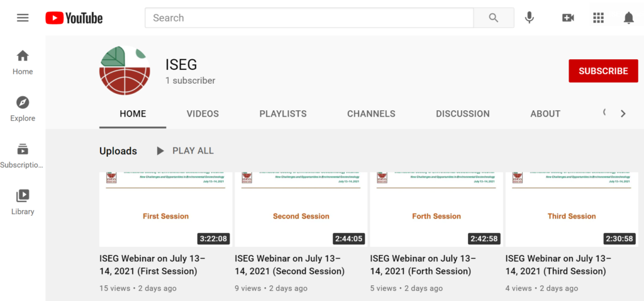Select the HOME channel tab
644x301 pixels.
coord(133,114)
